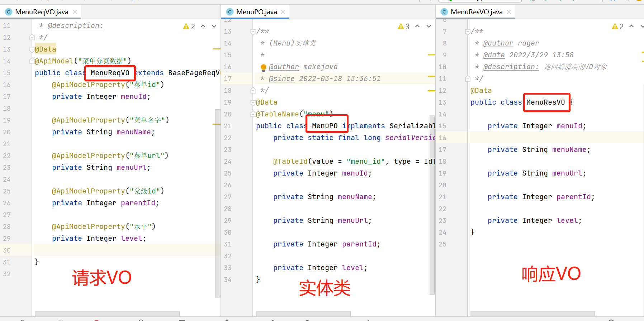Click the horizontal scrollbar of MenuPO editor
Screen dimensions: 644x321
[x=303, y=313]
